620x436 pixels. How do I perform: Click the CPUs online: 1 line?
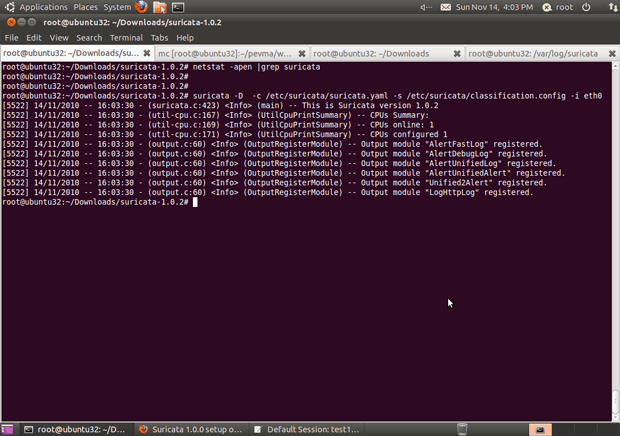coord(218,125)
